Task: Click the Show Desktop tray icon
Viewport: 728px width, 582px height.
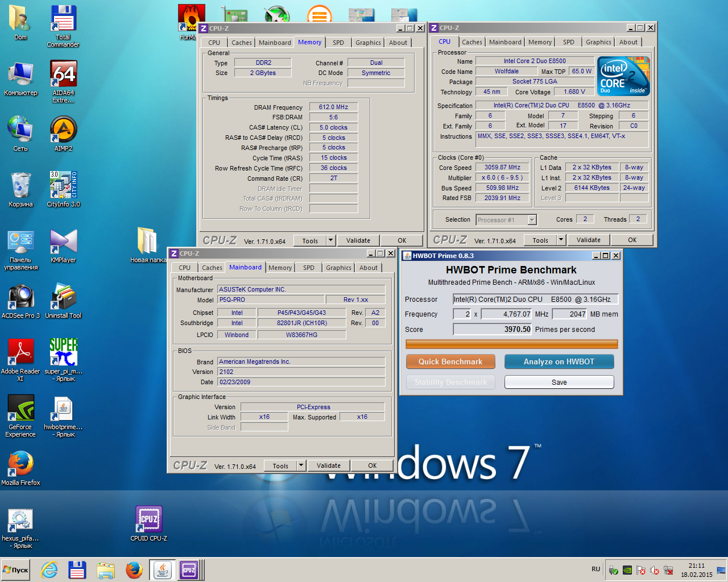Action: [721, 570]
